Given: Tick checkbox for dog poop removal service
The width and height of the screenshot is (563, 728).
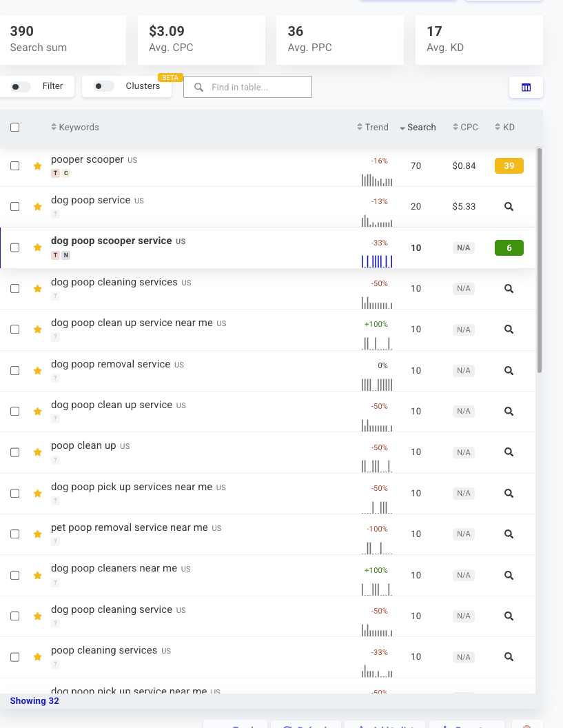Looking at the screenshot, I should [x=15, y=370].
